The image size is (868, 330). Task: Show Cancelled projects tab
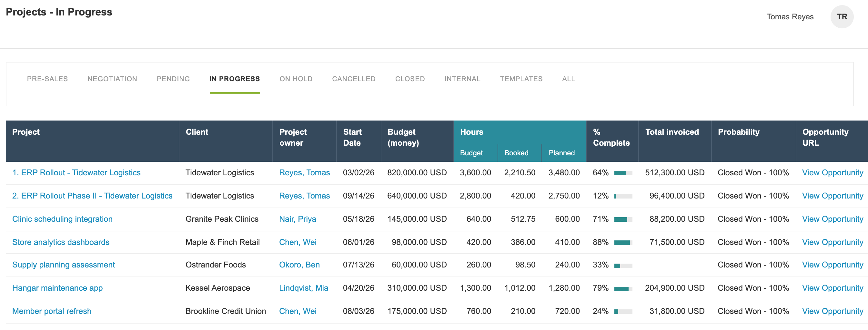pos(354,79)
